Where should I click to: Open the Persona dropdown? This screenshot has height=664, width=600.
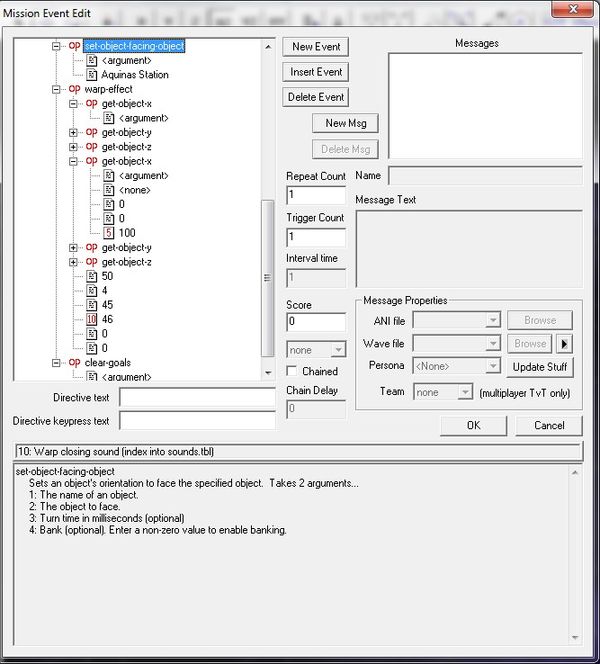click(456, 366)
